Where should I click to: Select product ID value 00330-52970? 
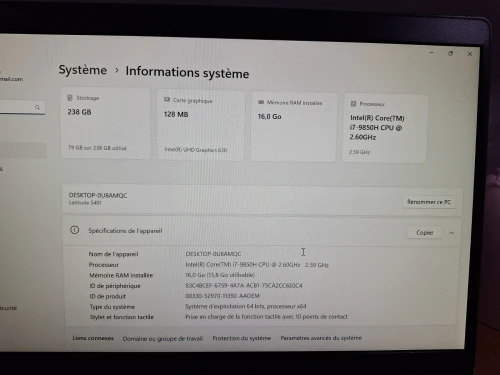tap(222, 296)
